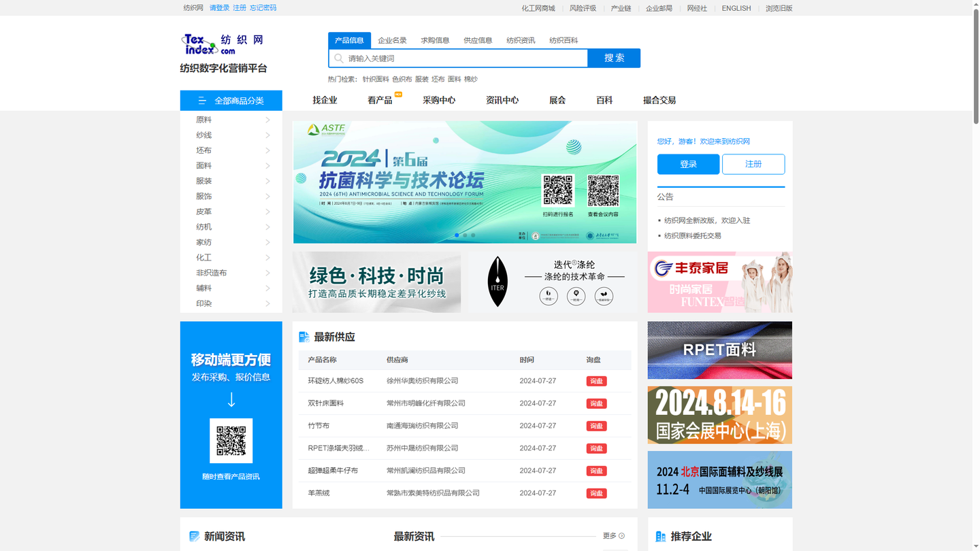This screenshot has height=551, width=980.
Task: Open announcement 纺织原料委托交易
Action: pos(692,235)
